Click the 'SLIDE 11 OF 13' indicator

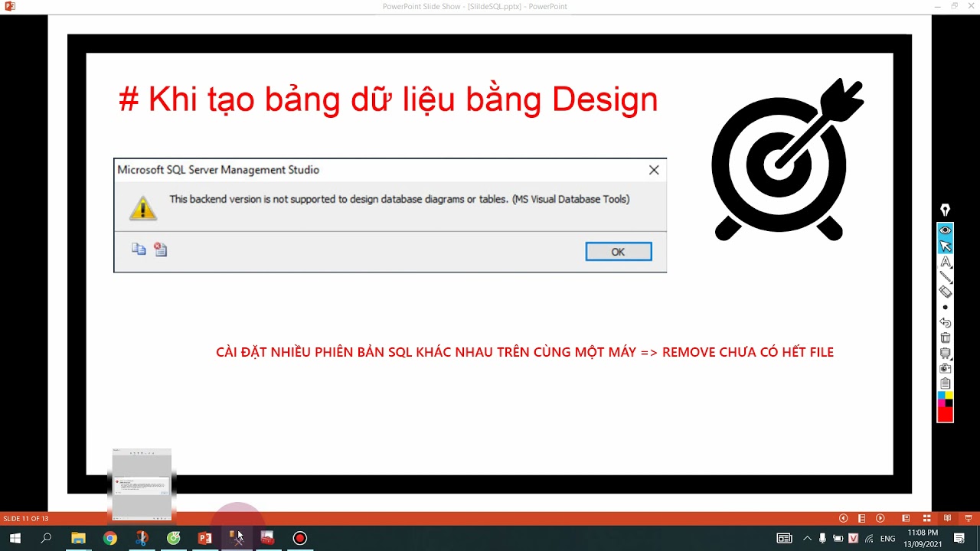[26, 519]
